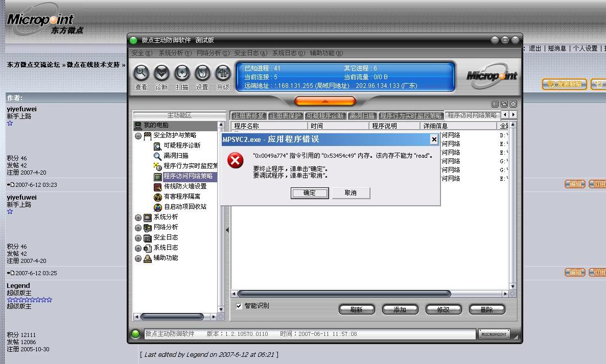The height and width of the screenshot is (364, 606).
Task: Open the 短消息 forum link
Action: (557, 48)
